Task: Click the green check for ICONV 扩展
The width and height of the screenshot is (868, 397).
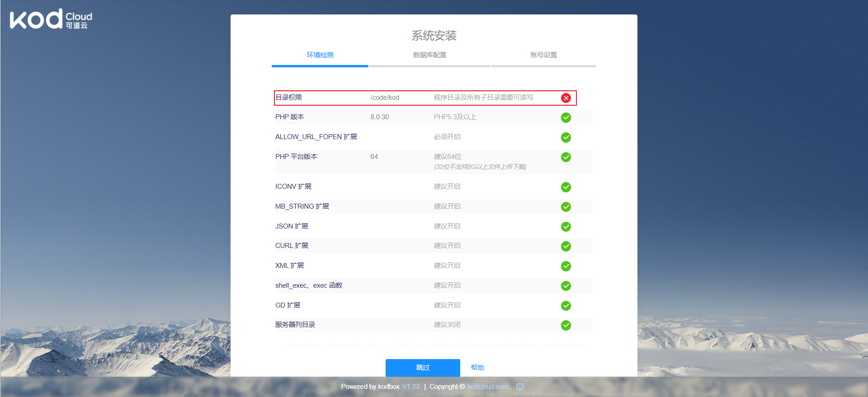Action: tap(566, 187)
